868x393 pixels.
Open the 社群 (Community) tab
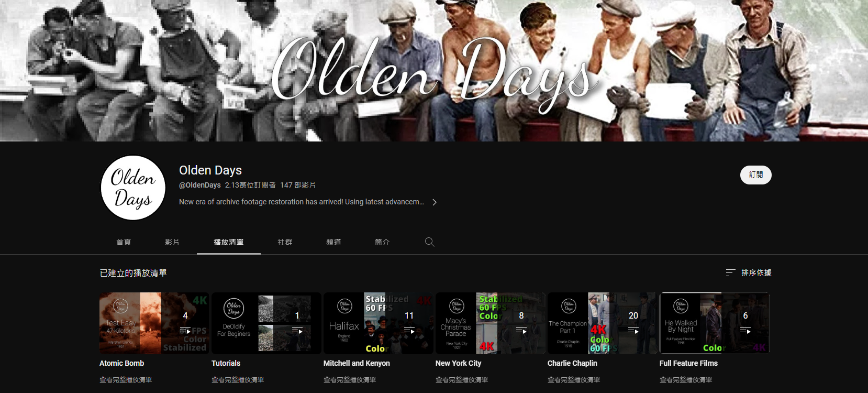tap(285, 242)
